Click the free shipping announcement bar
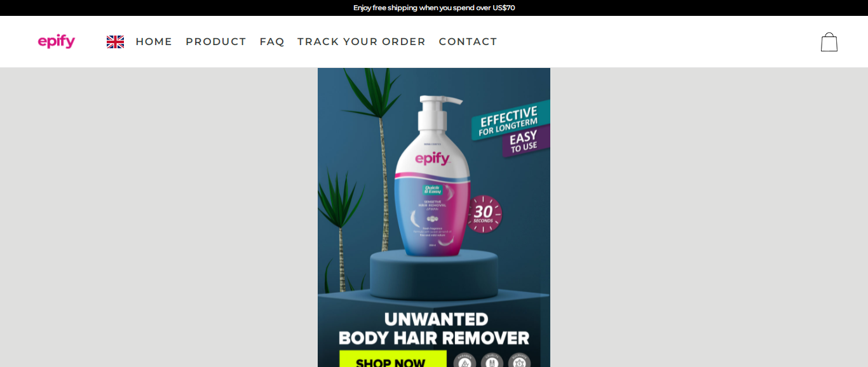The height and width of the screenshot is (367, 868). (434, 8)
